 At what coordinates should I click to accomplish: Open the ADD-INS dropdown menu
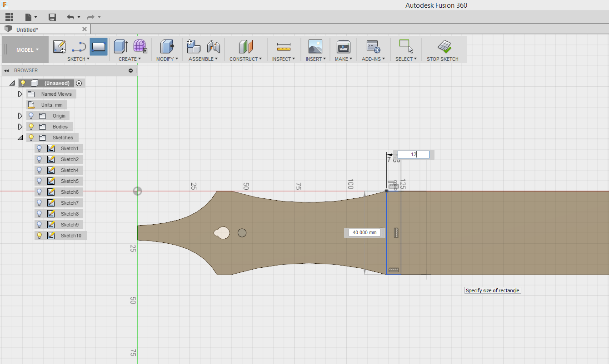click(373, 59)
